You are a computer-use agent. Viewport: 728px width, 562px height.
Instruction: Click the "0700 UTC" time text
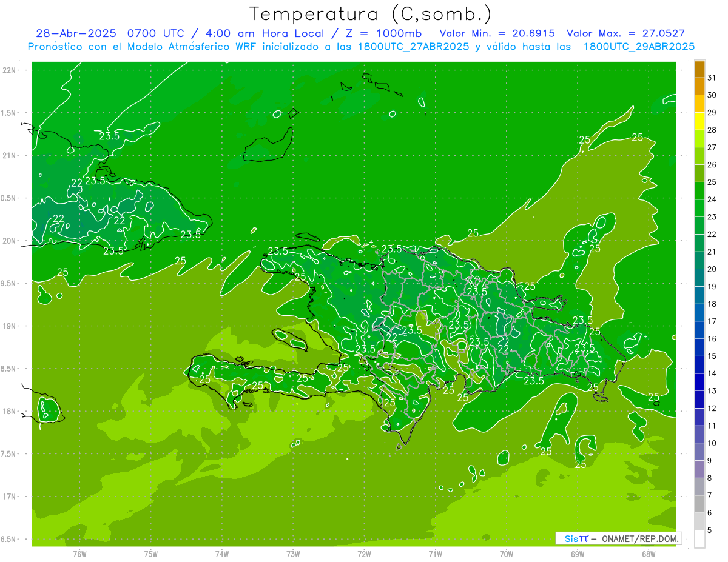tap(155, 33)
